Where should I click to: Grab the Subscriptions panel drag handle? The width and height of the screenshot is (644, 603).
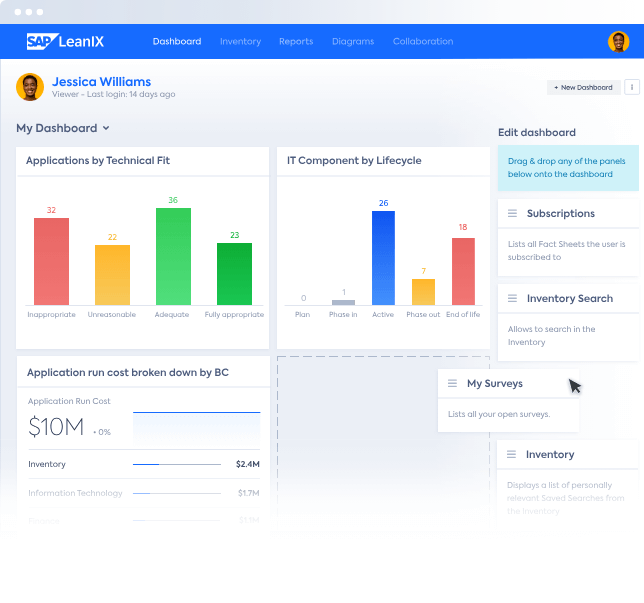pos(512,213)
